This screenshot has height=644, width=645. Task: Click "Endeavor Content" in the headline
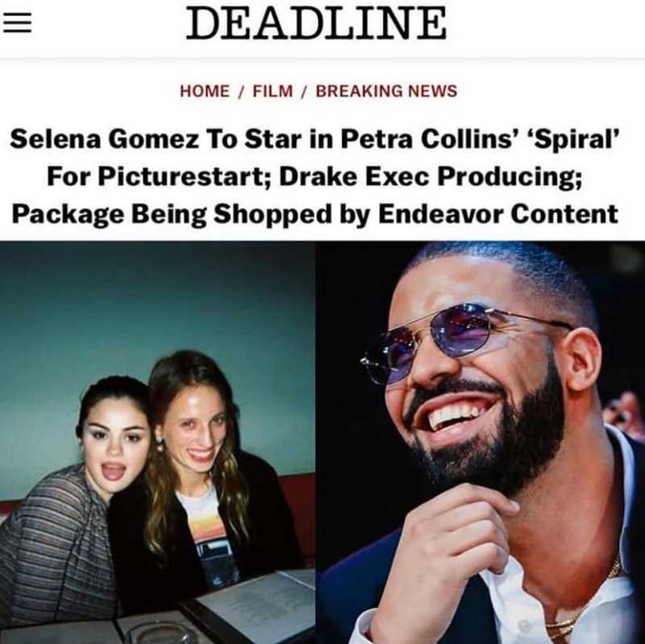coord(498,214)
